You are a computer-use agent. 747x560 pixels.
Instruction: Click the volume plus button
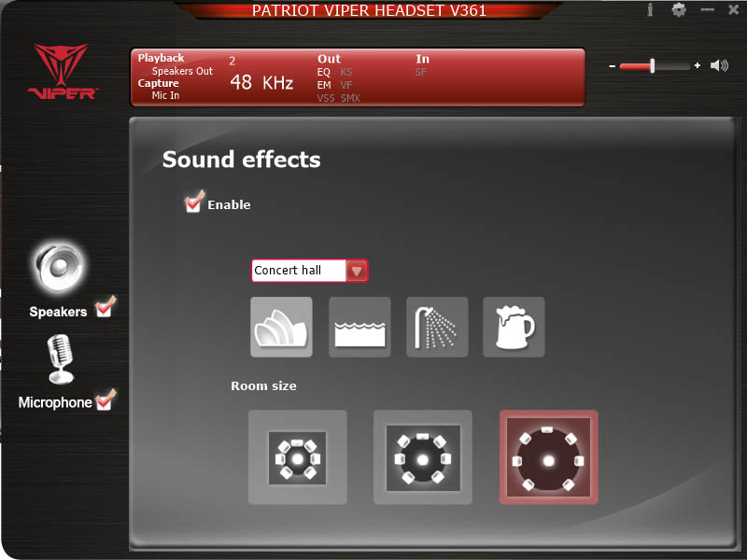pos(698,65)
